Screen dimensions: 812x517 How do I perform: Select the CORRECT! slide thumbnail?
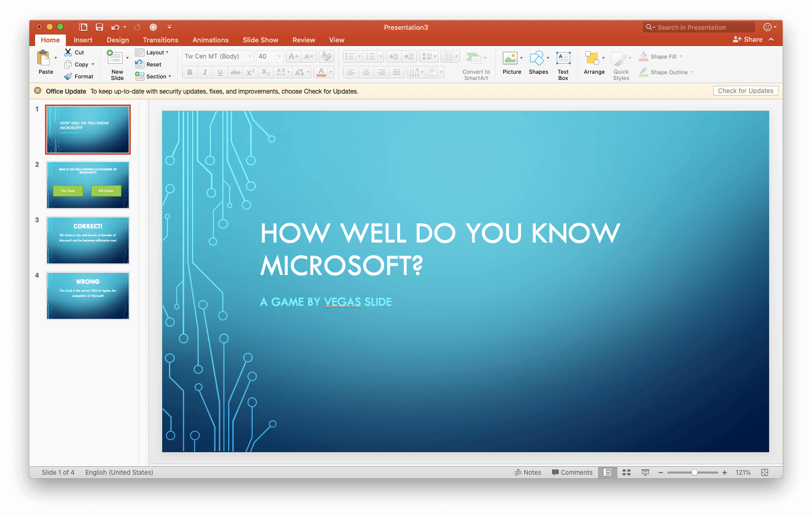(x=88, y=240)
